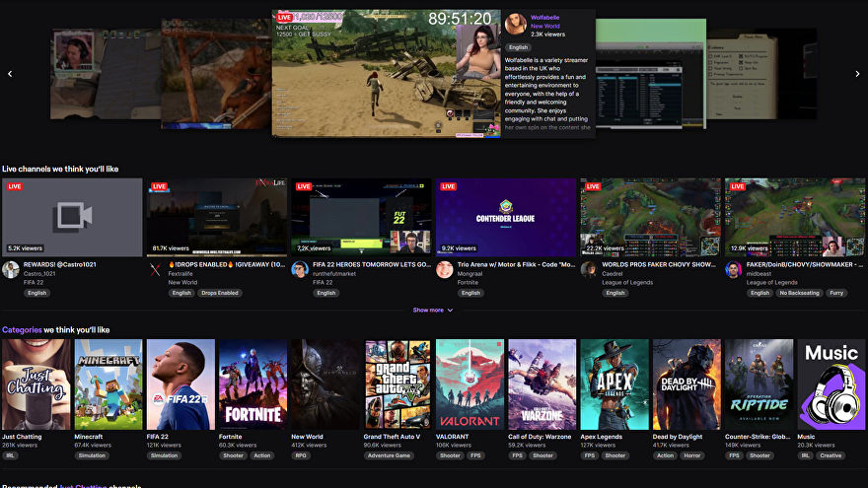This screenshot has height=488, width=868.
Task: Open the Contender League Fortnite stream thumbnail
Action: (x=505, y=217)
